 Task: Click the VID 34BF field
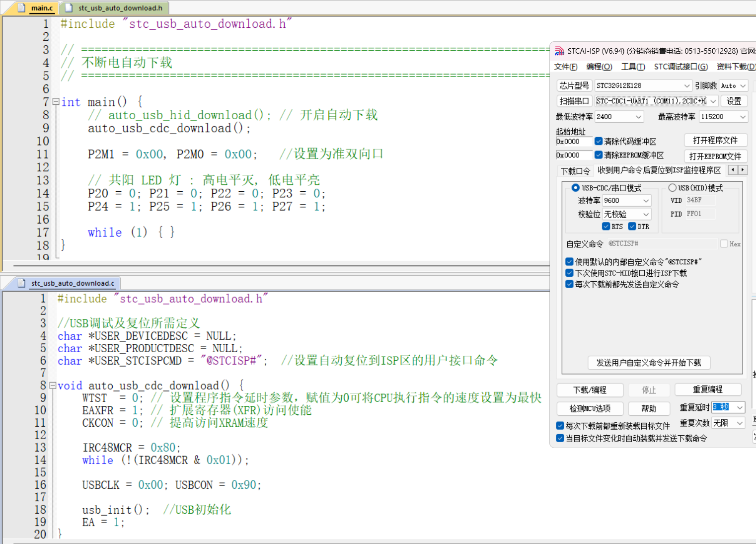701,200
